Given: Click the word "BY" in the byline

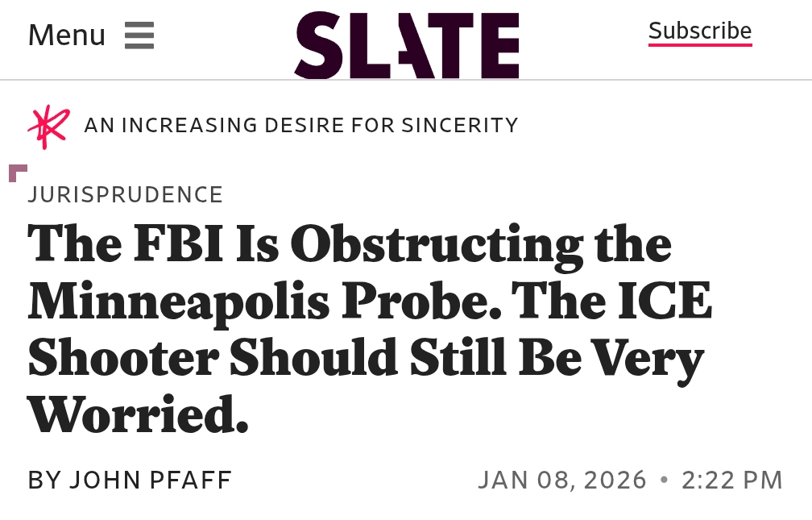Looking at the screenshot, I should [x=44, y=480].
